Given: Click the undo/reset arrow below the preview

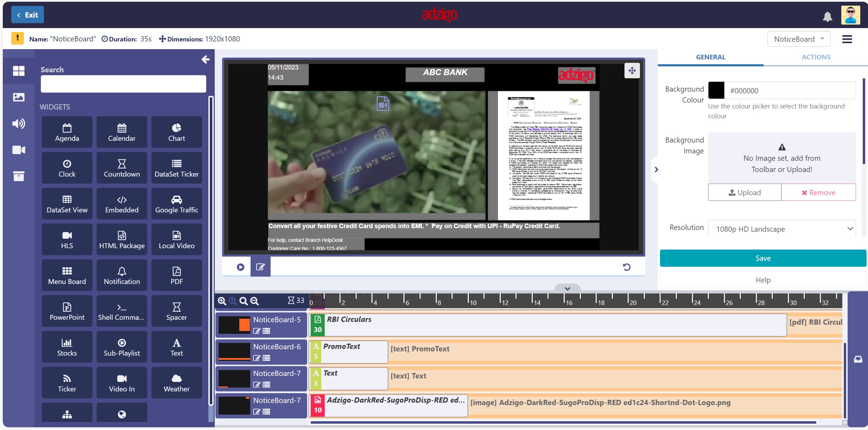Looking at the screenshot, I should pyautogui.click(x=627, y=267).
